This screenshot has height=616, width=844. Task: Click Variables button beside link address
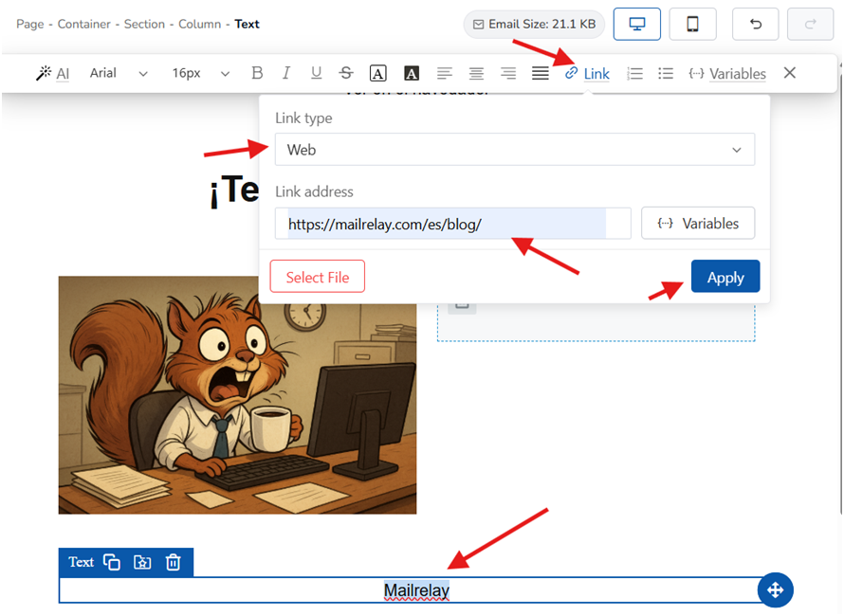point(698,224)
